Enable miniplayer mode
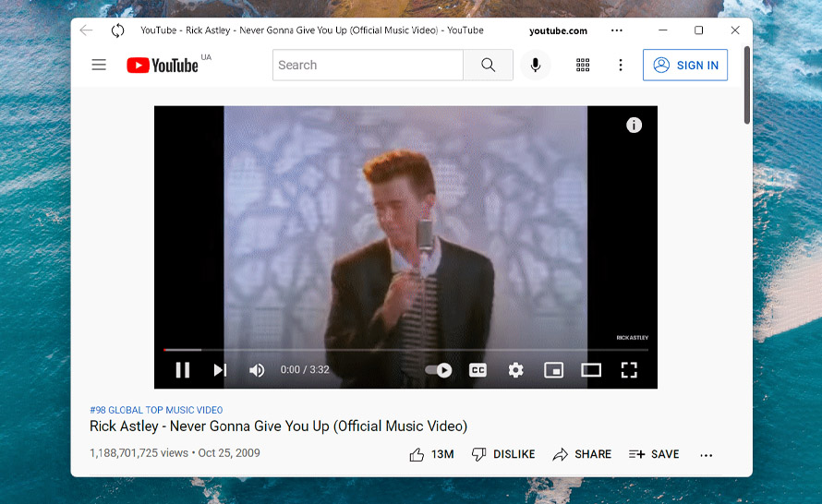 click(553, 370)
